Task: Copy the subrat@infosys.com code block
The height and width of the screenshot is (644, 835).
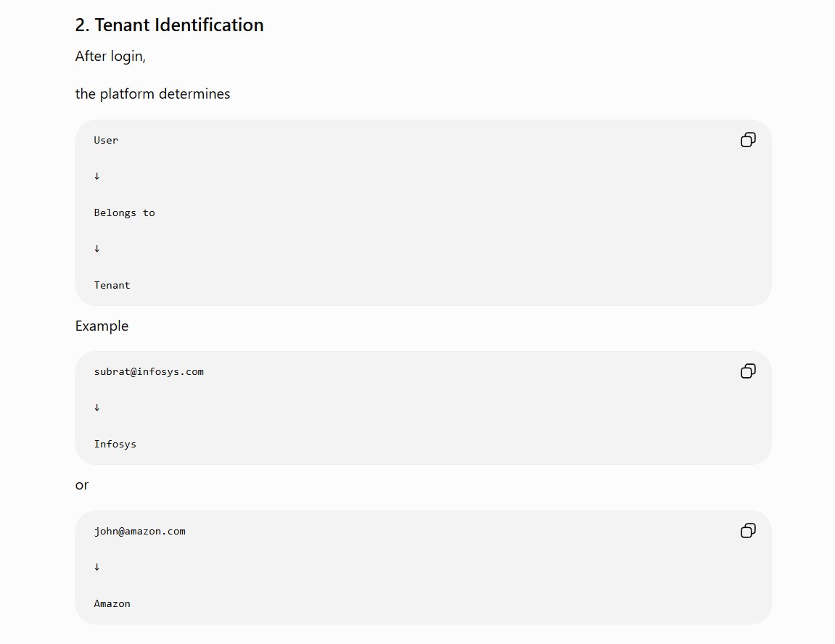Action: (x=748, y=371)
